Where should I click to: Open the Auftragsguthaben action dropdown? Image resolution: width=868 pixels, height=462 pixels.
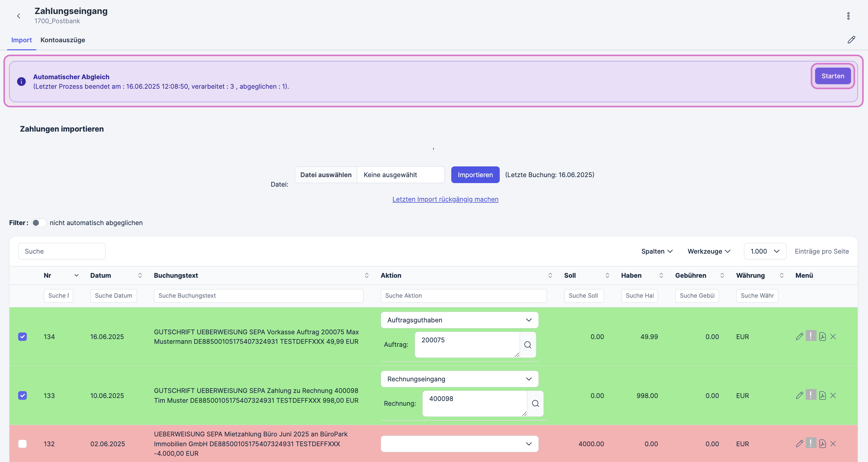(x=459, y=320)
